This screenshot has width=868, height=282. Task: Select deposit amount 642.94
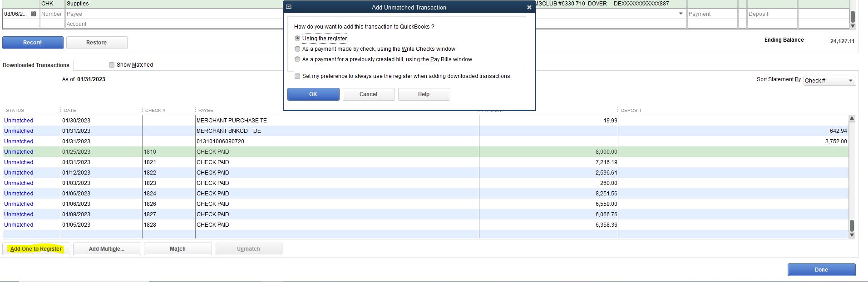[838, 131]
